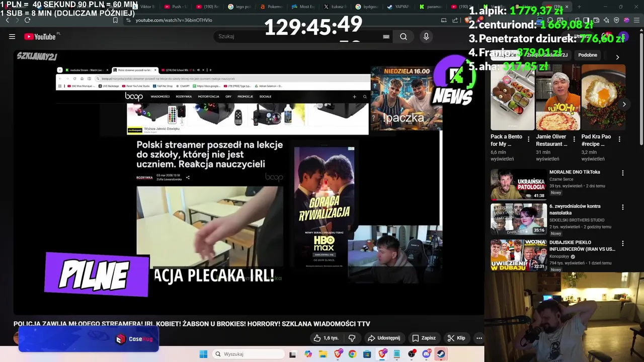Open Steam from the taskbar
The image size is (644, 362).
click(441, 354)
